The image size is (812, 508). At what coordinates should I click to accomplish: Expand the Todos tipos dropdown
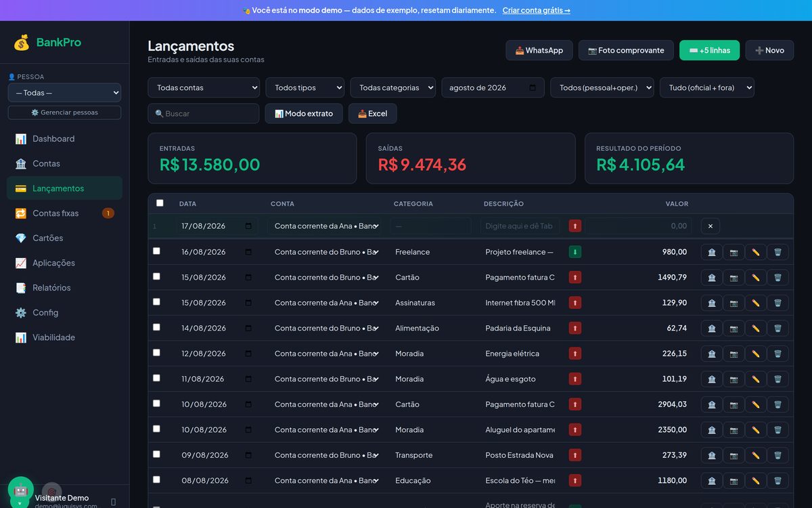coord(305,87)
